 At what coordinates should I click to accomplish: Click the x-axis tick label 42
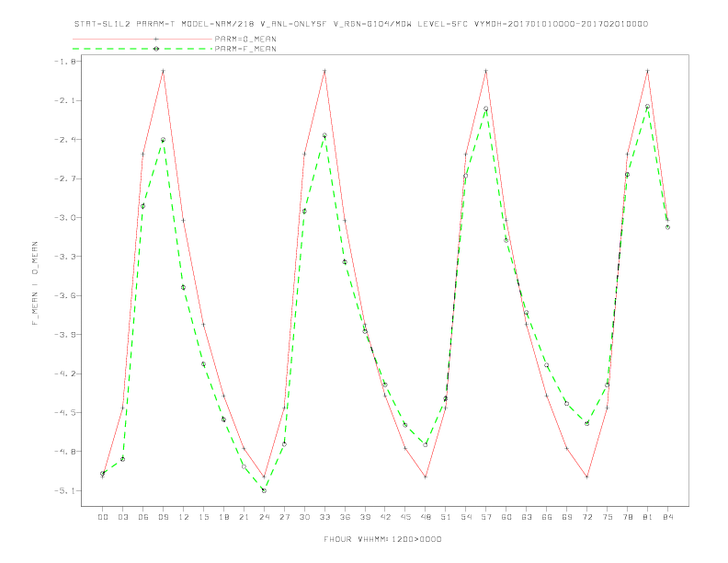point(385,517)
